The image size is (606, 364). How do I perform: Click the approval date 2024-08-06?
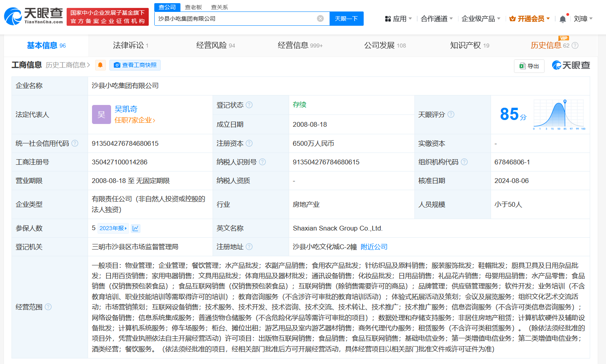(512, 181)
